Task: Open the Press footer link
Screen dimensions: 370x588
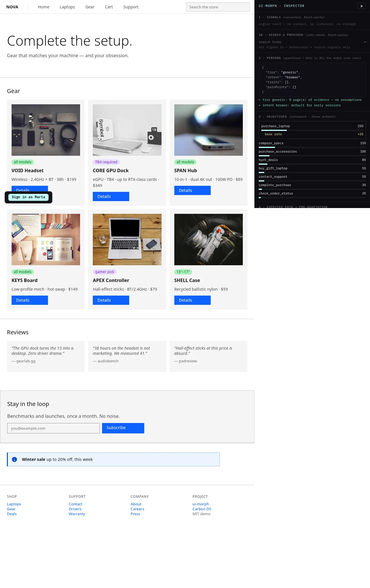Action: click(x=135, y=514)
